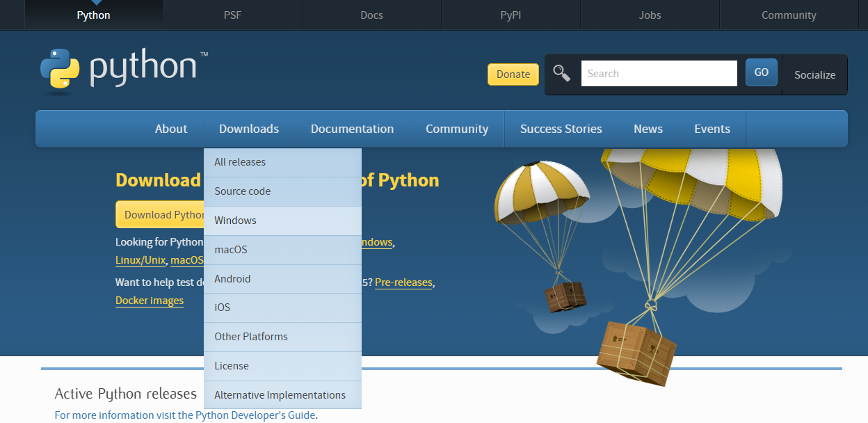868x423 pixels.
Task: Go to the PyPI top tab
Action: point(511,15)
